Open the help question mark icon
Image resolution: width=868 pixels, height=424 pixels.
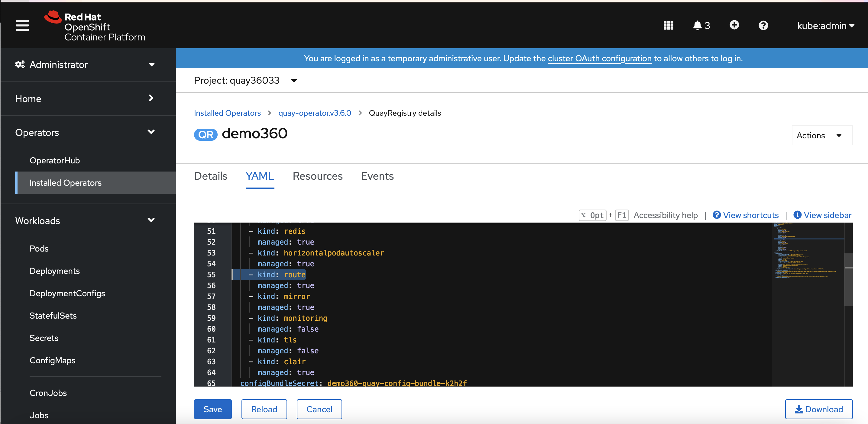pyautogui.click(x=763, y=25)
